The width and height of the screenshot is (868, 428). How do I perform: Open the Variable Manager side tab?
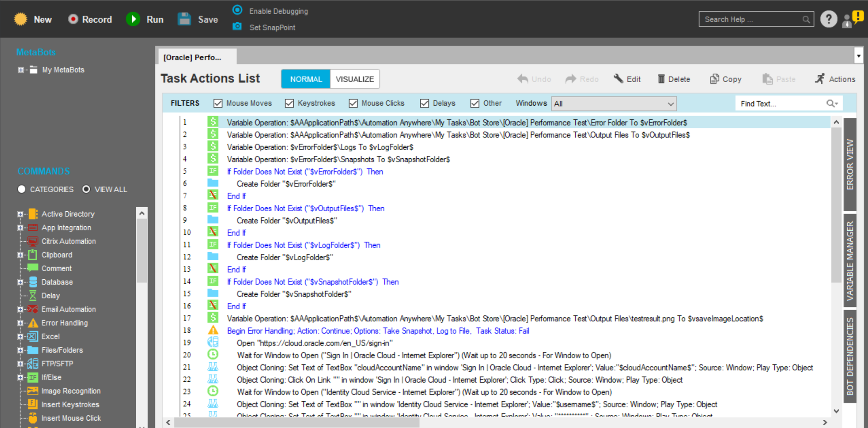click(x=850, y=261)
